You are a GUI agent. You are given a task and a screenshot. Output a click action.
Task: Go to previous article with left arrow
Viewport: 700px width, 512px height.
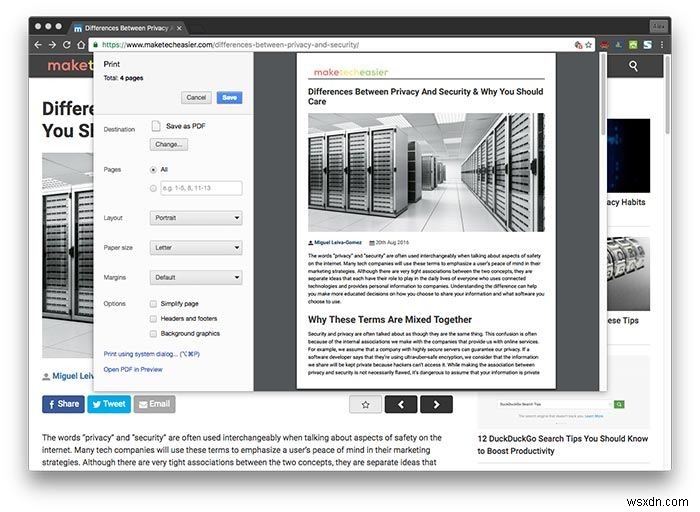pyautogui.click(x=401, y=404)
